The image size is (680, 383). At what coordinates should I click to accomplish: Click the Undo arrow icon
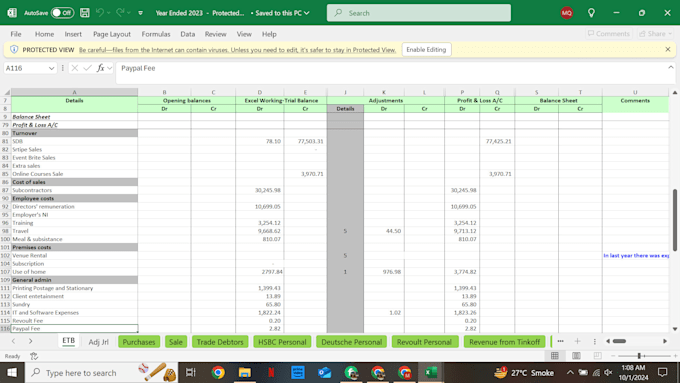tap(100, 13)
